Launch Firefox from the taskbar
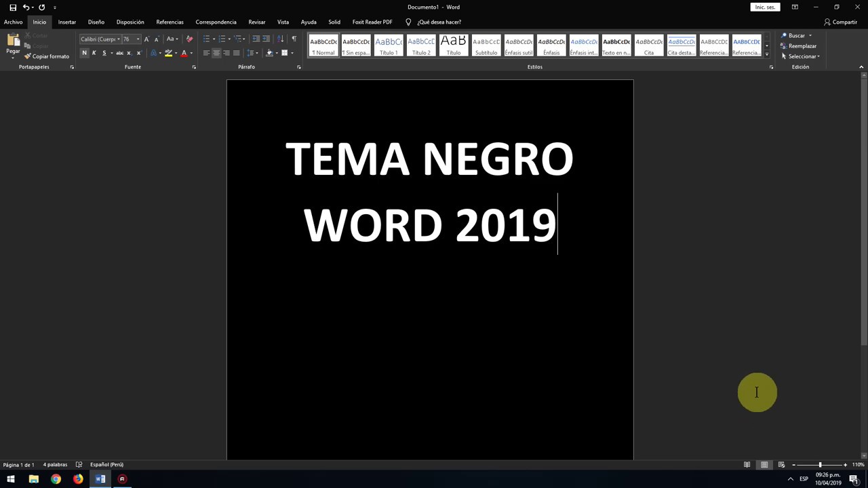The image size is (868, 488). coord(78,479)
